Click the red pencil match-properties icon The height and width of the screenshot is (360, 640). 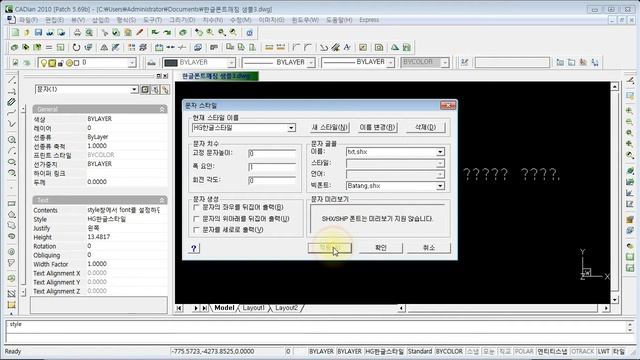(x=140, y=32)
